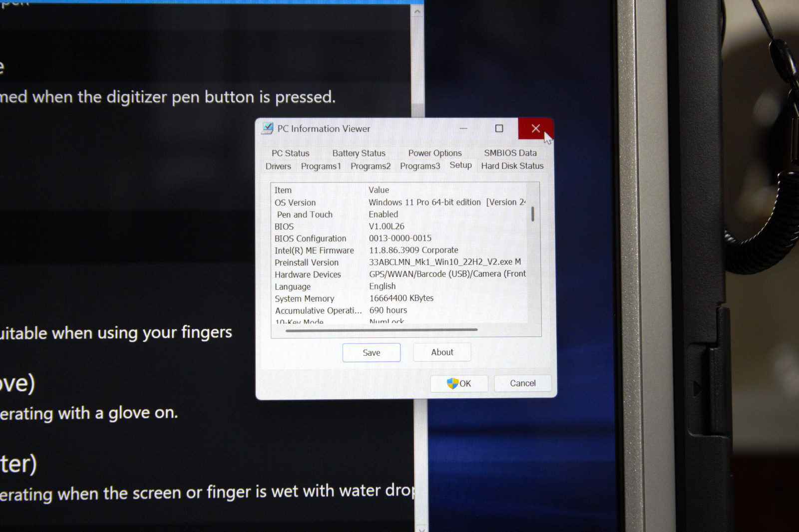Select the Hardware Devices row
Image resolution: width=799 pixels, height=532 pixels.
point(399,274)
